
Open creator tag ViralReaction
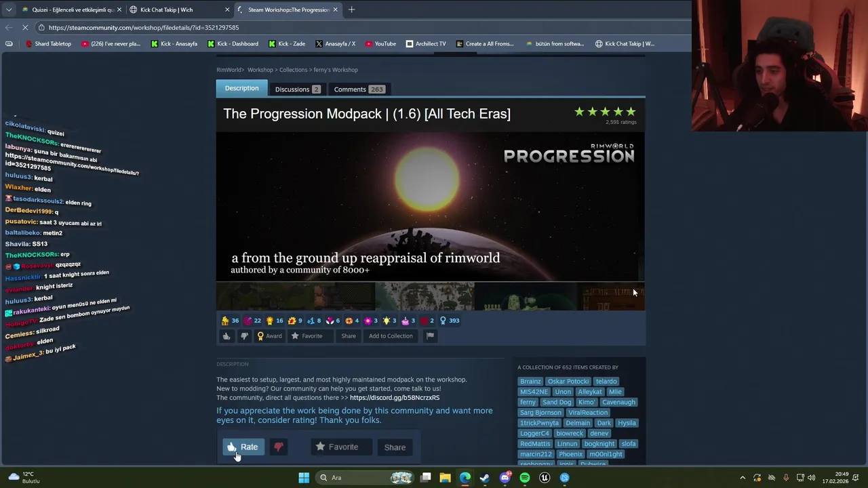click(588, 413)
